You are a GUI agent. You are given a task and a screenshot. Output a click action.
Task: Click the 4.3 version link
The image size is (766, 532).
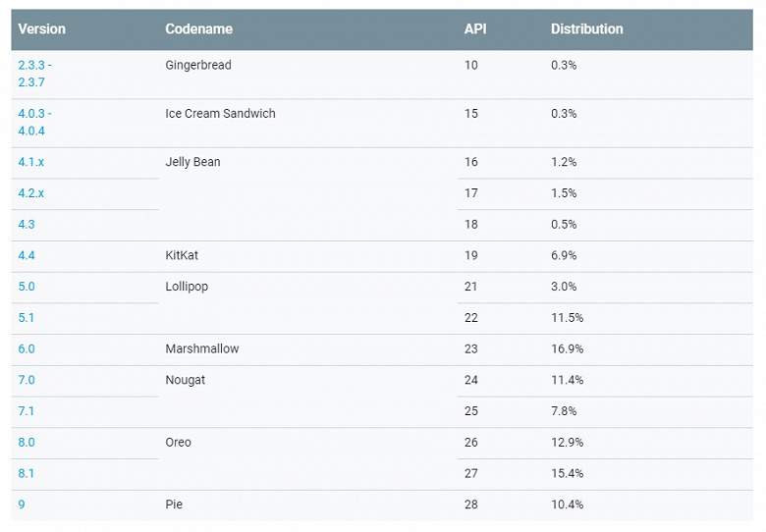(x=27, y=224)
